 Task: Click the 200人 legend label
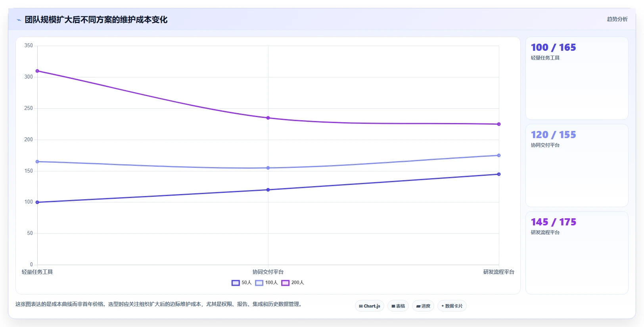click(297, 283)
